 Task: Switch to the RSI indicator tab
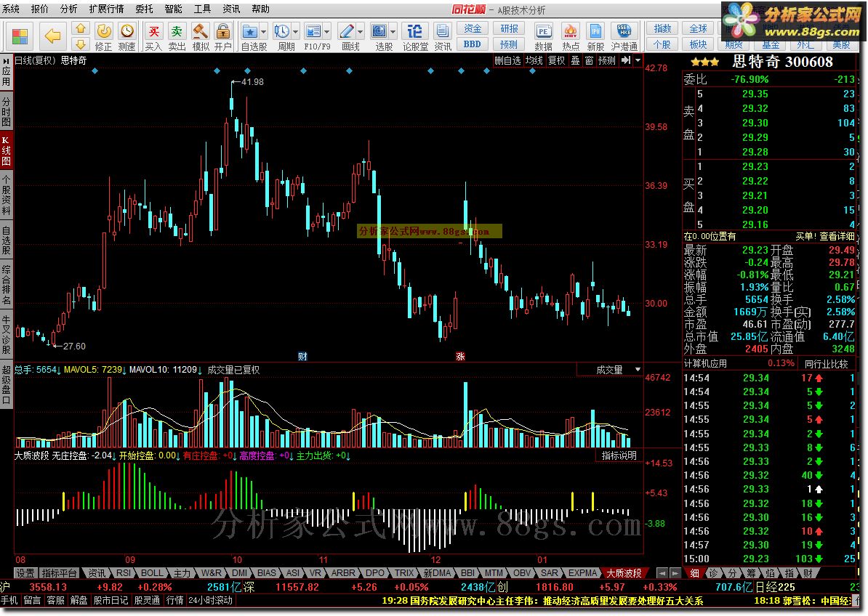pyautogui.click(x=123, y=573)
